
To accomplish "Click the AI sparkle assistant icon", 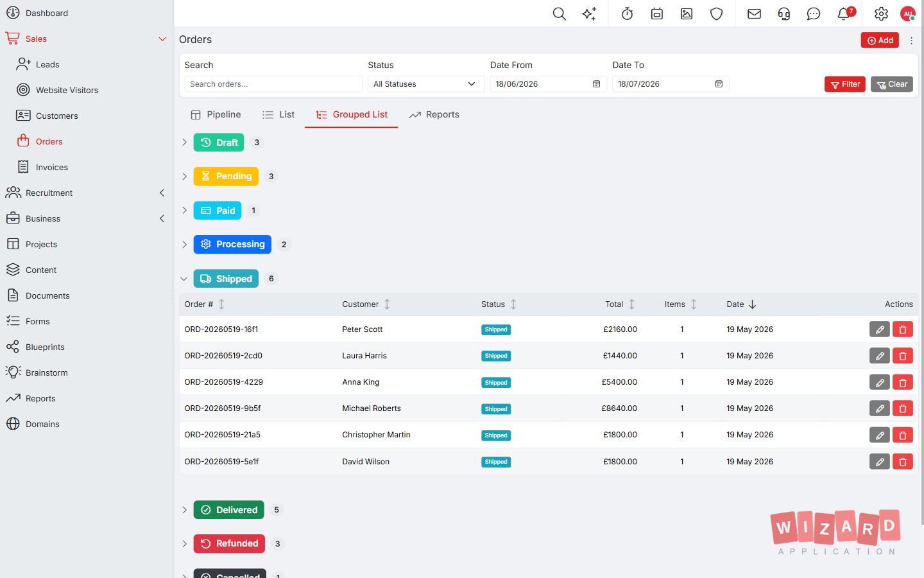I will coord(589,13).
